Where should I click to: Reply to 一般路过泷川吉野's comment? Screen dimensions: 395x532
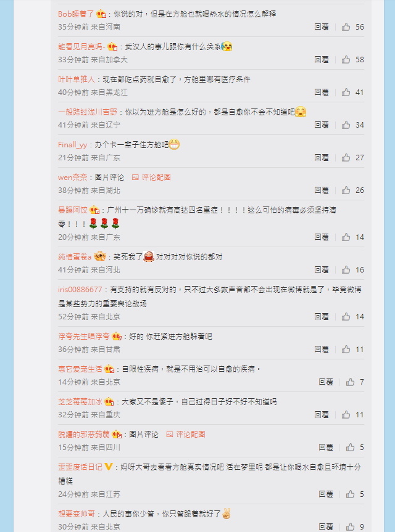(322, 125)
